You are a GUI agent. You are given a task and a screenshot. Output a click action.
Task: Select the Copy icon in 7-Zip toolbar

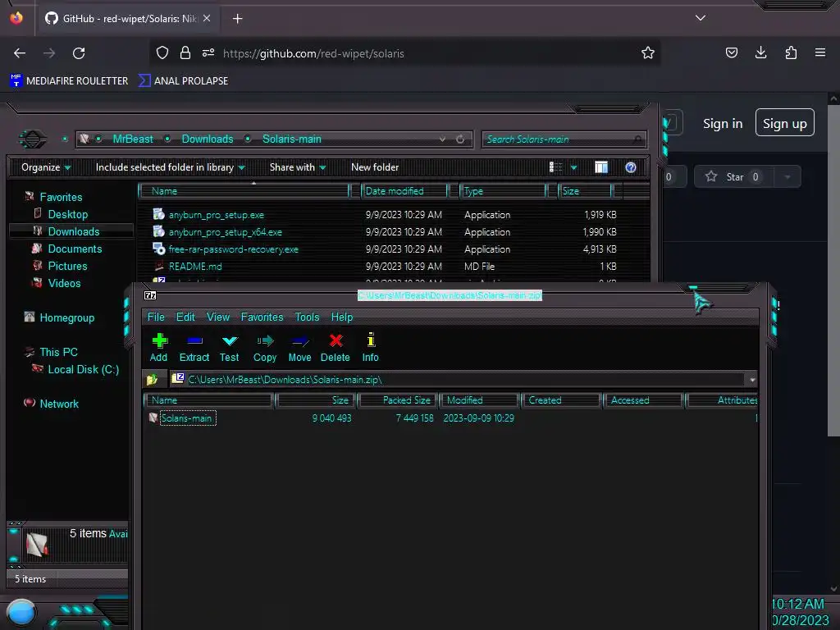point(265,348)
